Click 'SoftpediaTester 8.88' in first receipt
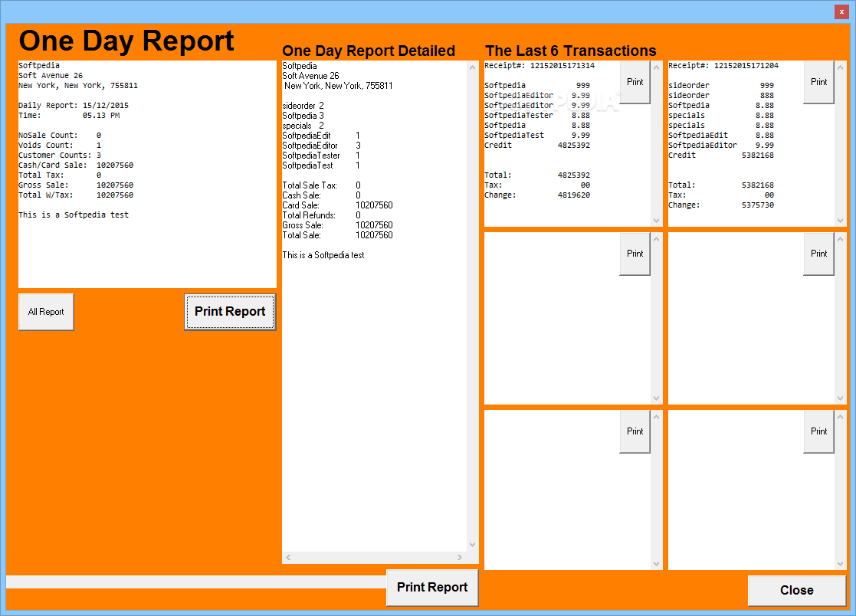The image size is (856, 616). pos(537,115)
